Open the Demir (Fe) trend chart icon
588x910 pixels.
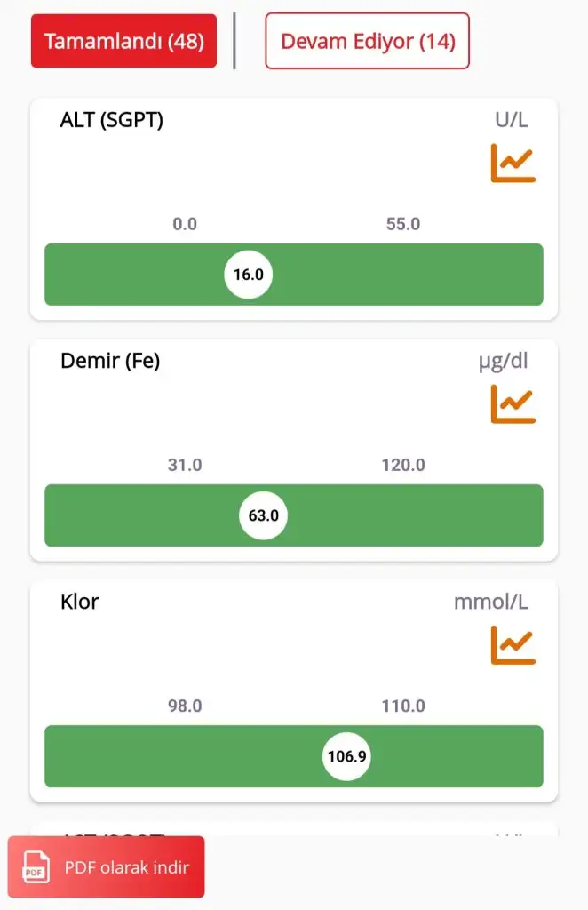513,403
